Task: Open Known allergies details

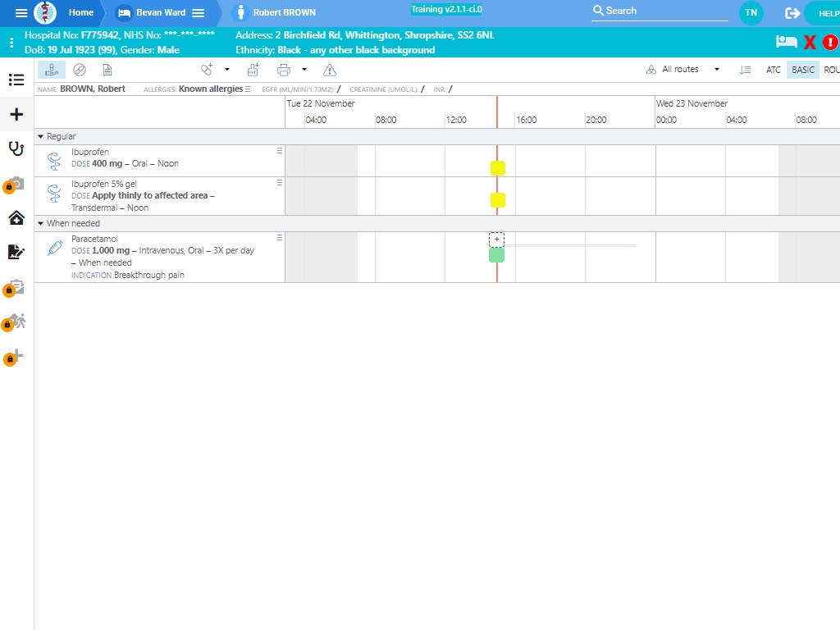Action: click(214, 89)
